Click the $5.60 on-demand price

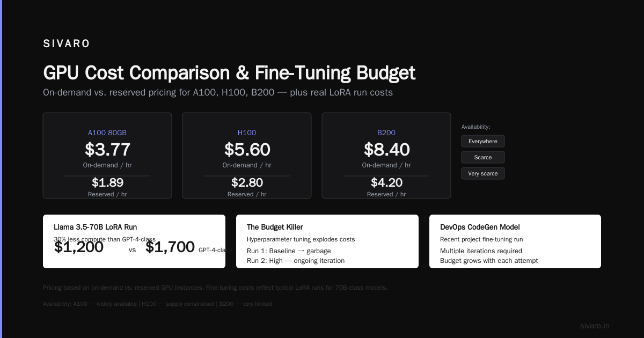click(x=247, y=149)
